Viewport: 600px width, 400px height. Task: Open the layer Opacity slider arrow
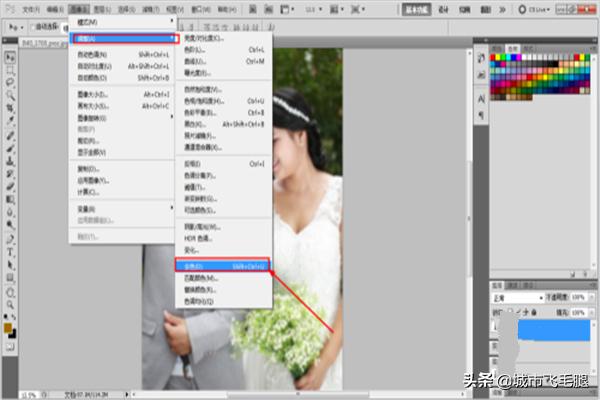pyautogui.click(x=591, y=297)
